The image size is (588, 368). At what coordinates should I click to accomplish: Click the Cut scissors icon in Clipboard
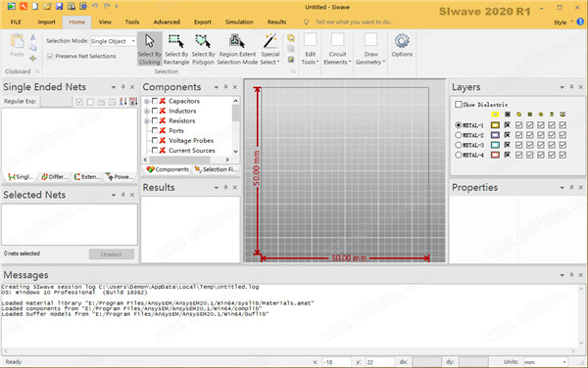(x=33, y=37)
